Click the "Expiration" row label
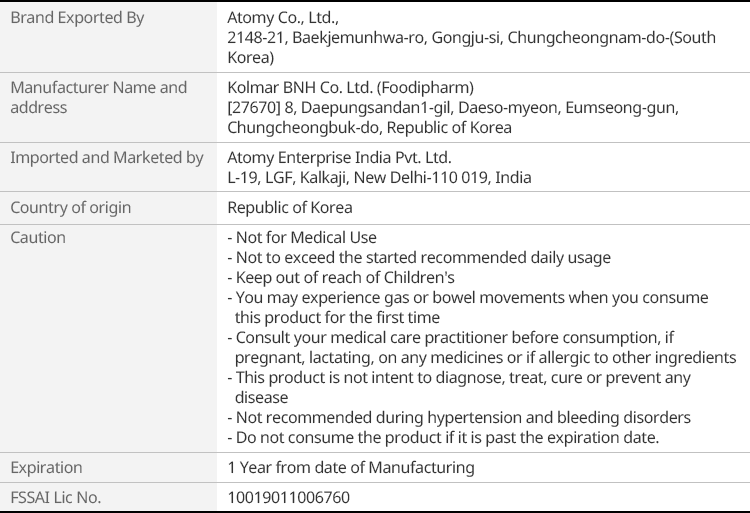The height and width of the screenshot is (513, 750). pyautogui.click(x=46, y=468)
